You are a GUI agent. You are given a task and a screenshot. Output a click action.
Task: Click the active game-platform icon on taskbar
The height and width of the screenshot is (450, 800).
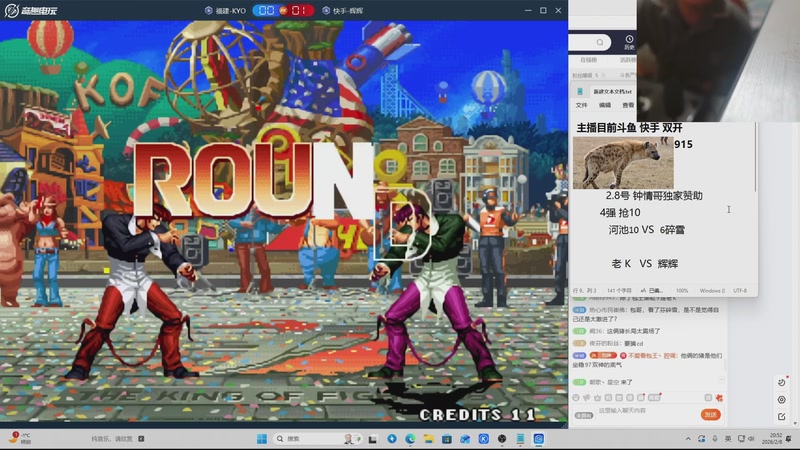(539, 439)
